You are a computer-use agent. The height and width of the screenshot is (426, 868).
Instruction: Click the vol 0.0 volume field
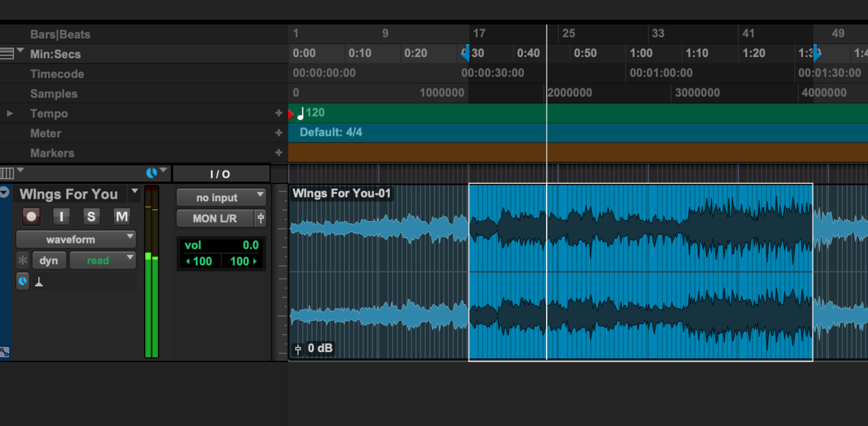pyautogui.click(x=221, y=246)
